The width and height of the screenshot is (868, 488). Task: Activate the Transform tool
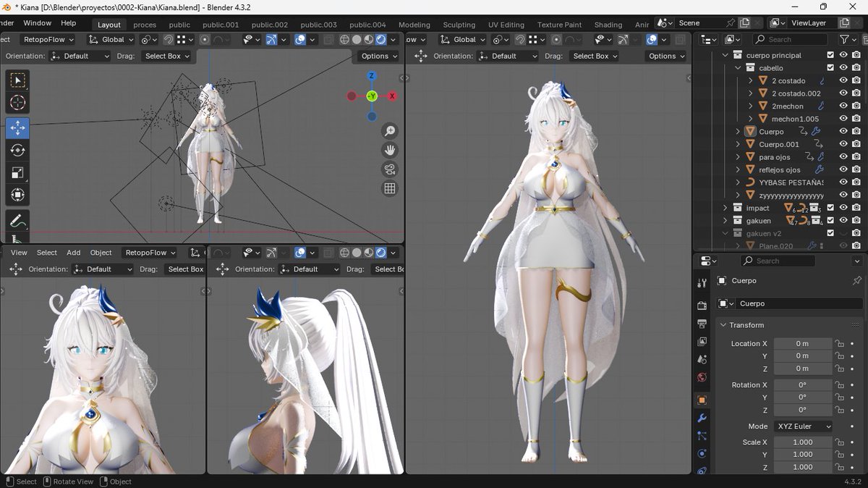pos(17,195)
